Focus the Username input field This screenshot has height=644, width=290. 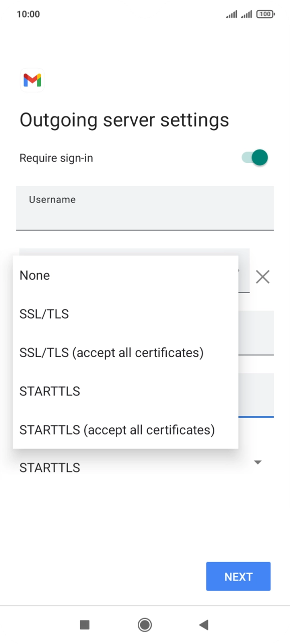click(145, 208)
